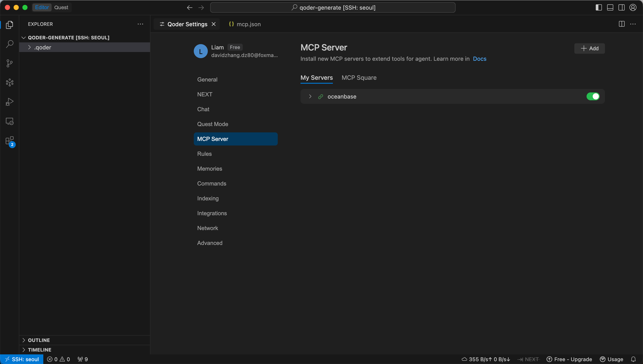Switch to Quest mode in title bar
The width and height of the screenshot is (643, 364).
61,7
